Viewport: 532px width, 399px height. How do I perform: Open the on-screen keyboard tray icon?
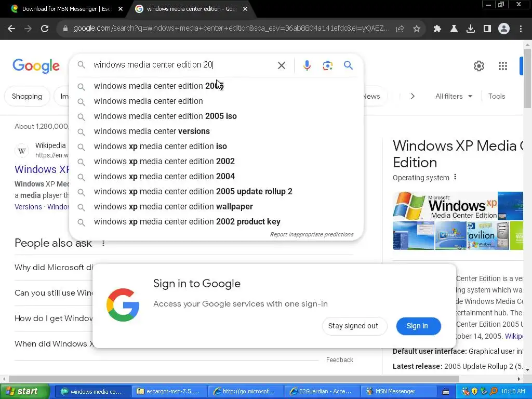point(446,392)
